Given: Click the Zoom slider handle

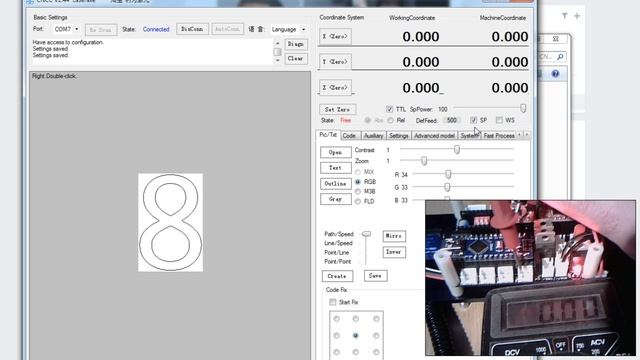Looking at the screenshot, I should point(424,161).
